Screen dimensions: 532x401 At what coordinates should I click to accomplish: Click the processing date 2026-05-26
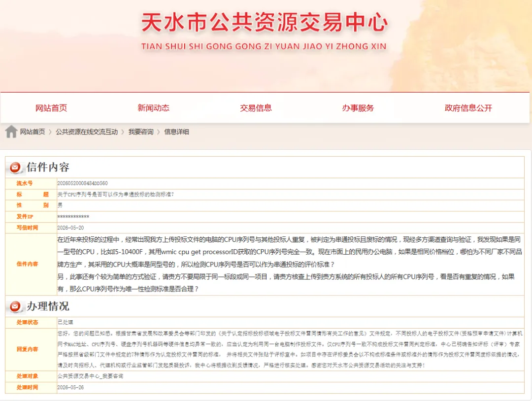pos(70,387)
